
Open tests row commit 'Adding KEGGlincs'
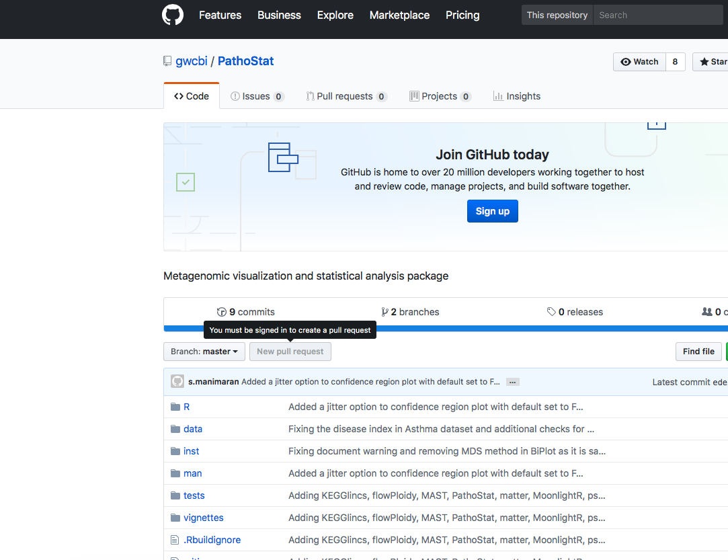[446, 496]
